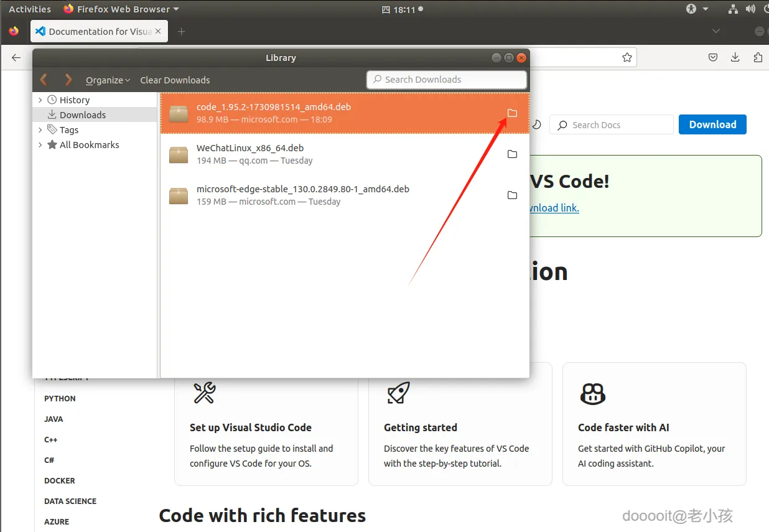The width and height of the screenshot is (769, 532).
Task: Click '98.9 MB — microsoft.com — 18:09' details
Action: pyautogui.click(x=264, y=119)
